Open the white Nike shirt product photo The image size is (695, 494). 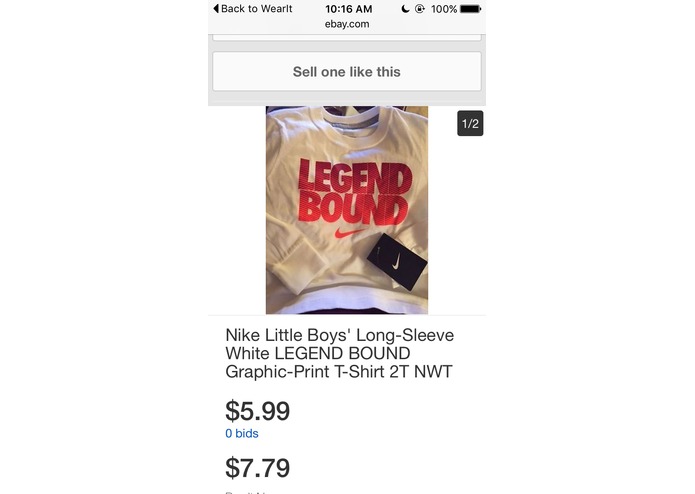[347, 210]
